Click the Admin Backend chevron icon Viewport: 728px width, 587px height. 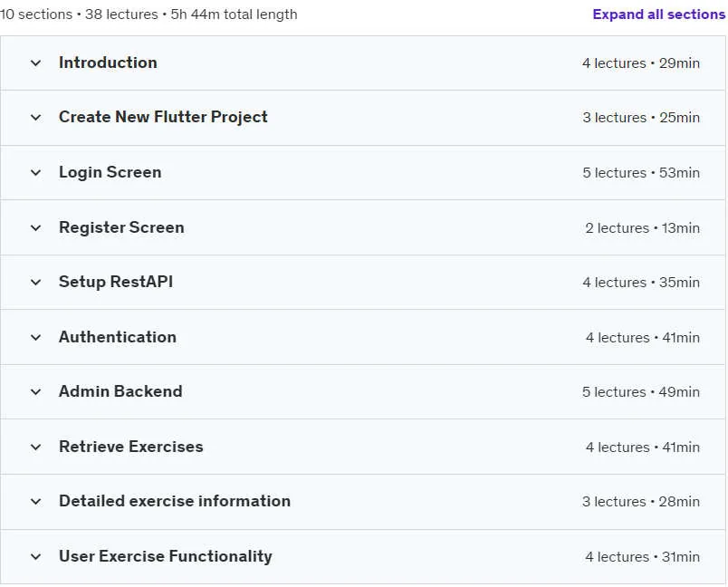pos(35,392)
